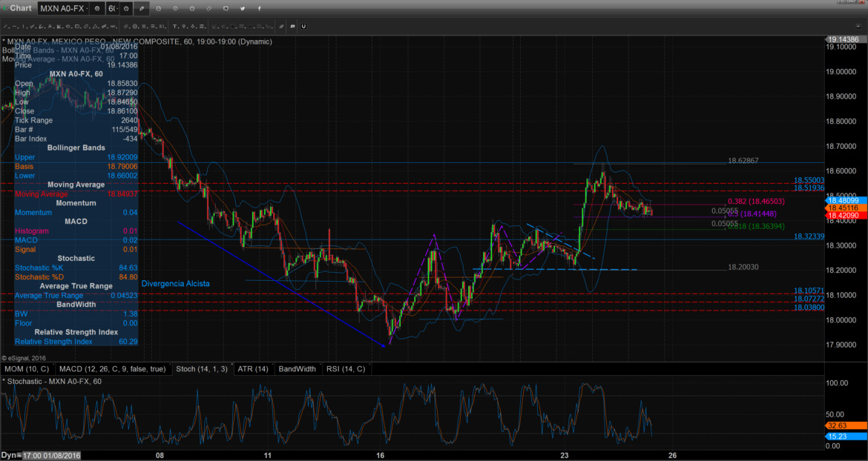Click the Divergencia Alcista annotation text
868x461 pixels.
(176, 284)
